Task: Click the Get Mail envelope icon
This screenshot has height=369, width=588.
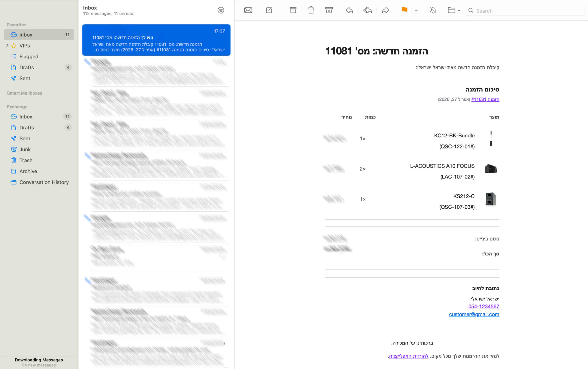Action: tap(248, 10)
